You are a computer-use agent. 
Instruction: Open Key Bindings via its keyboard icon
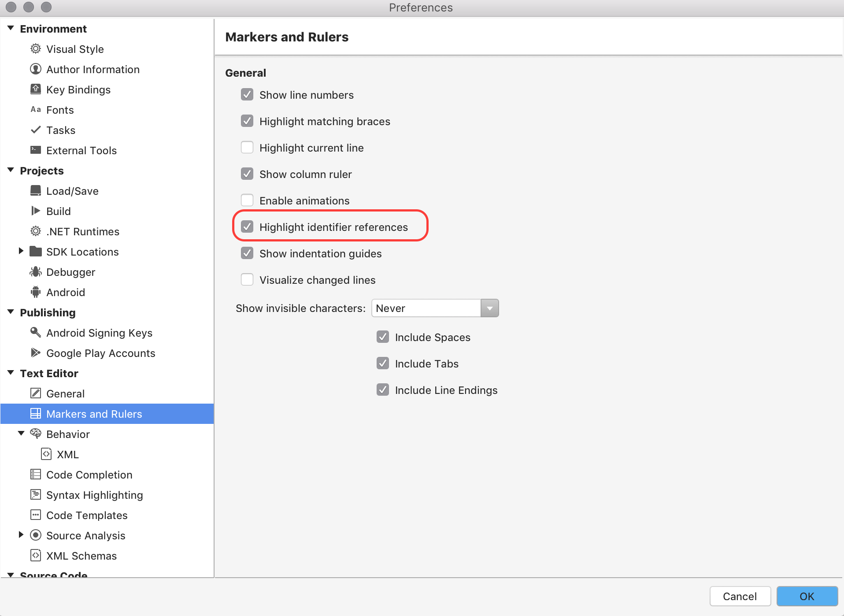[35, 89]
